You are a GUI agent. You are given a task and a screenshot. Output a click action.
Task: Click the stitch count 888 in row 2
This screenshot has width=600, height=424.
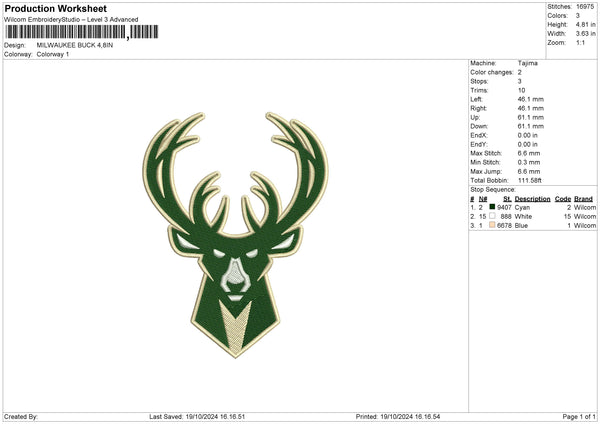pyautogui.click(x=506, y=217)
